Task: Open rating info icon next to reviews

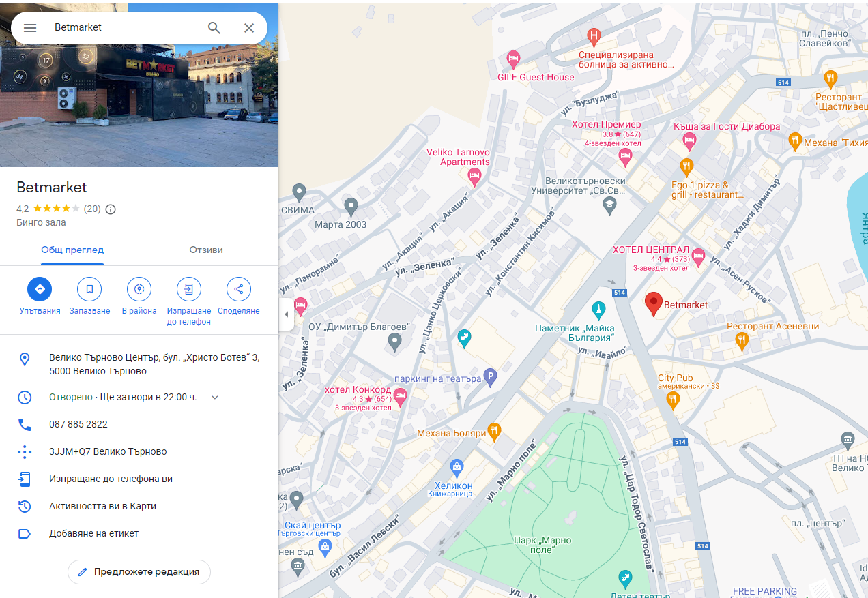Action: pos(111,209)
